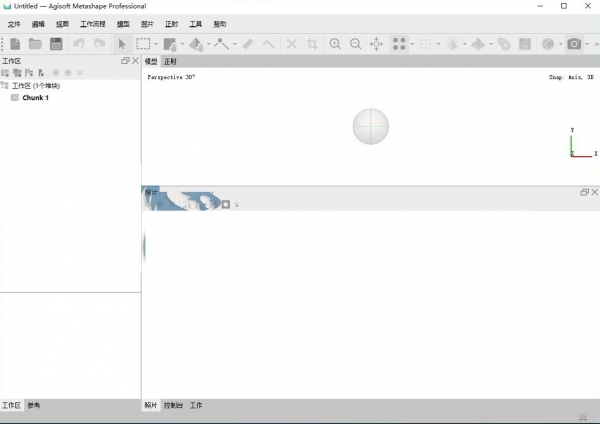Screen dimensions: 600x424
Task: Select the Draw Polyline tool
Action: pyautogui.click(x=222, y=44)
